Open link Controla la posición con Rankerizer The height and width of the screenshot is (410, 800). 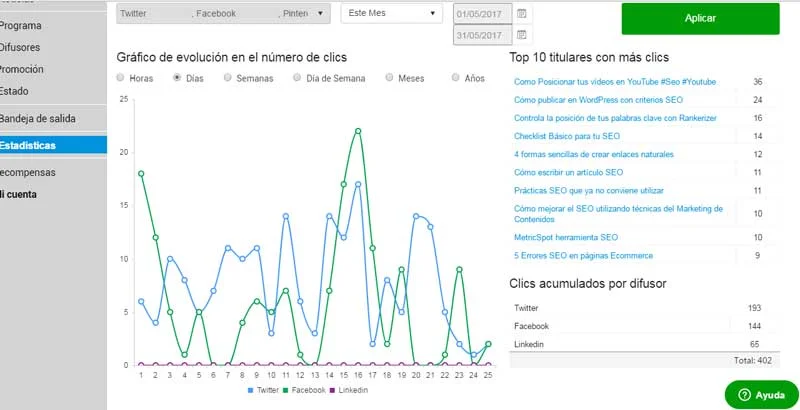[615, 118]
